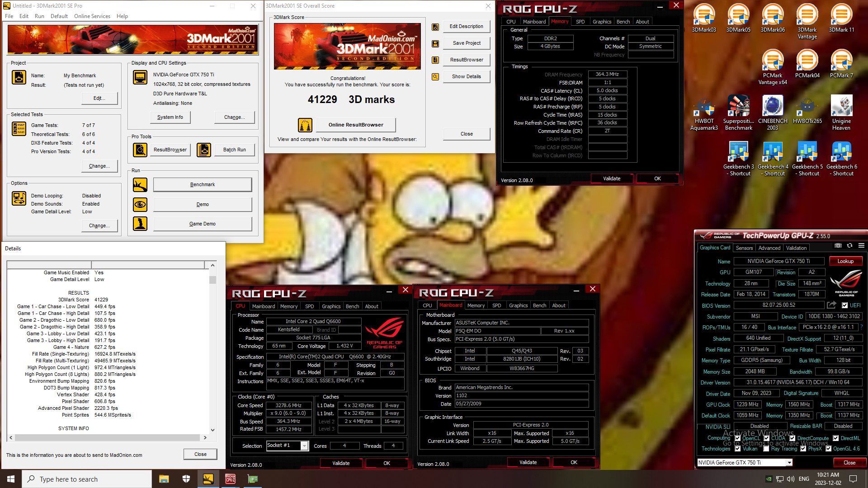Click the Demo eye icon in Run group
868x488 pixels.
(140, 205)
